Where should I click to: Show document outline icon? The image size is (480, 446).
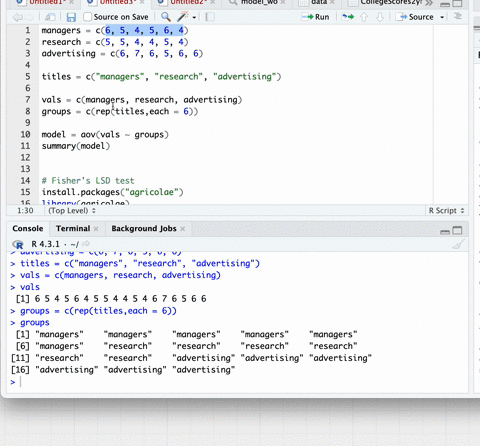458,16
